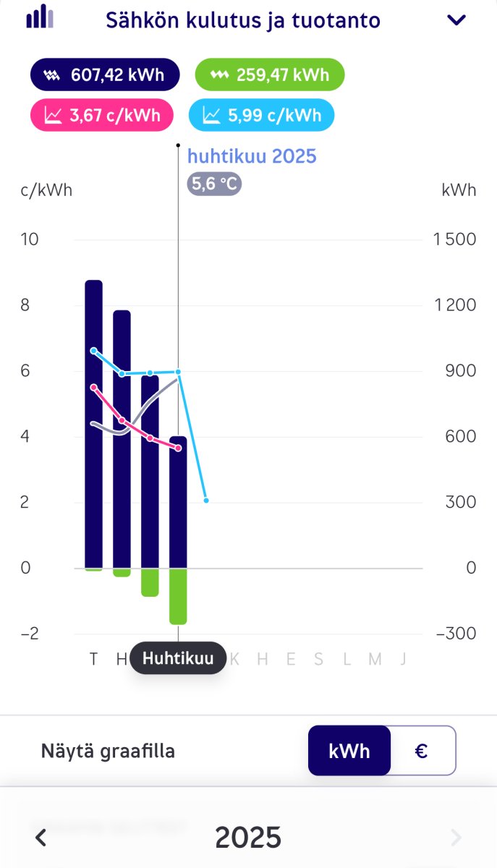This screenshot has height=868, width=497.
Task: Click the huhtikuu 2025 heading label
Action: coord(252,156)
